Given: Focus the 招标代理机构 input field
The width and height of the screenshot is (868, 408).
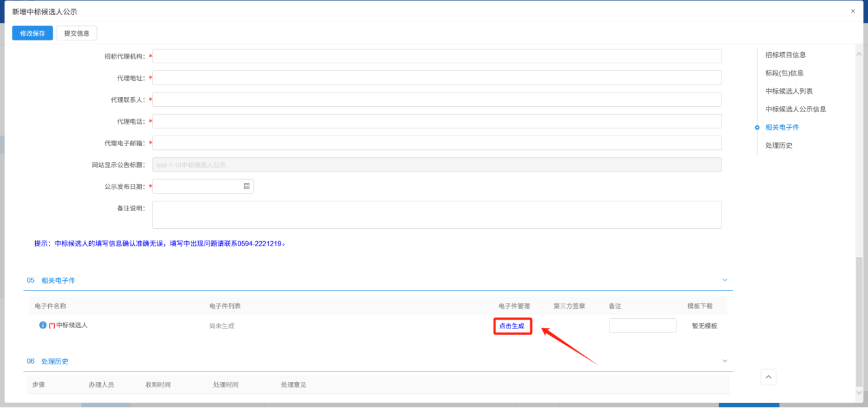Looking at the screenshot, I should tap(436, 56).
